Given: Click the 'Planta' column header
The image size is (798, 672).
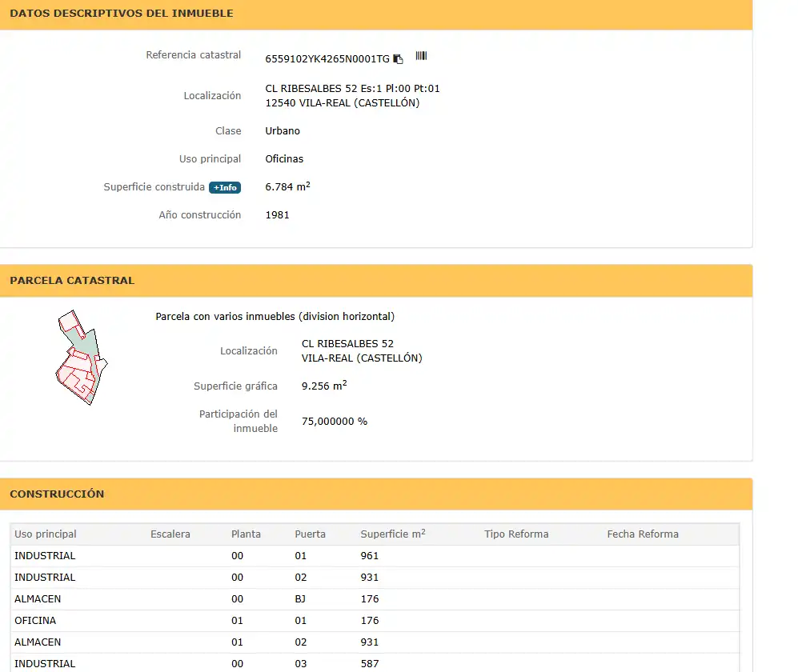Looking at the screenshot, I should click(246, 534).
